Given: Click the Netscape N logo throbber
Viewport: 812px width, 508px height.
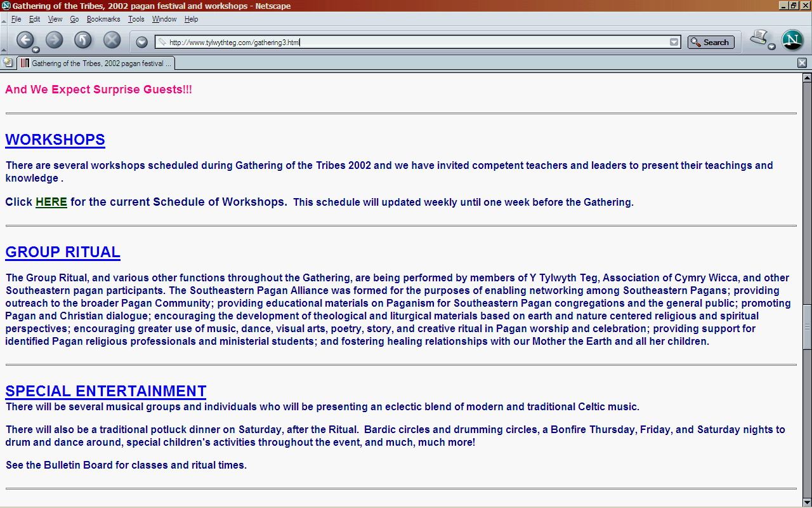Looking at the screenshot, I should coord(792,40).
